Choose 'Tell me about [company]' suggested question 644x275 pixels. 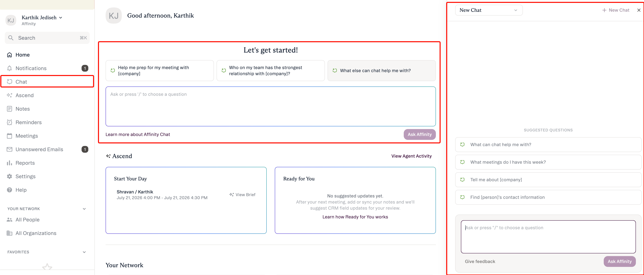[x=548, y=179]
